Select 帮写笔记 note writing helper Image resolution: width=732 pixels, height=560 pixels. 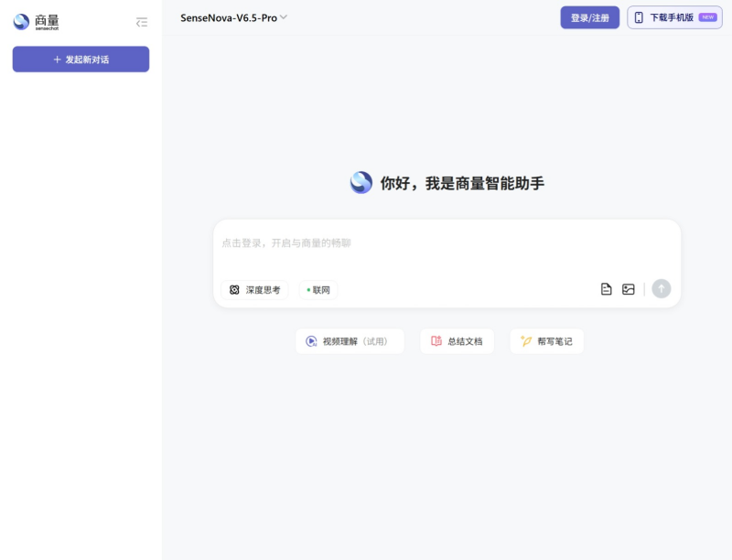click(x=546, y=340)
